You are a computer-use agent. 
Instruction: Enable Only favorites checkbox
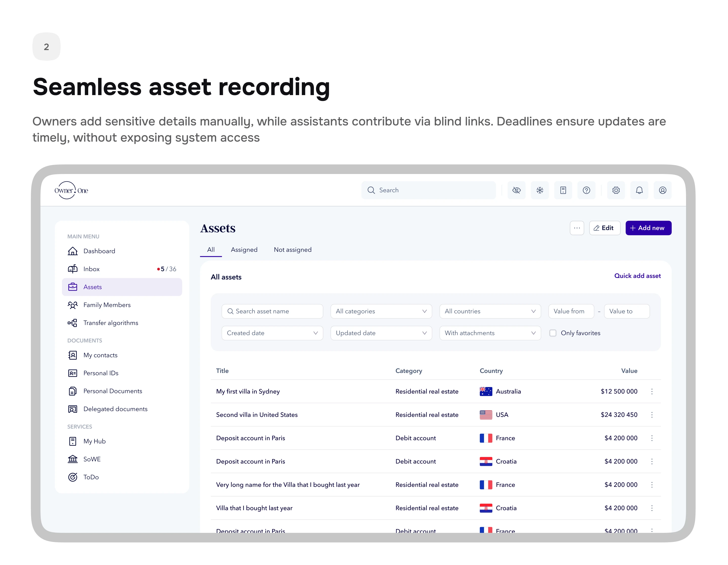tap(553, 333)
